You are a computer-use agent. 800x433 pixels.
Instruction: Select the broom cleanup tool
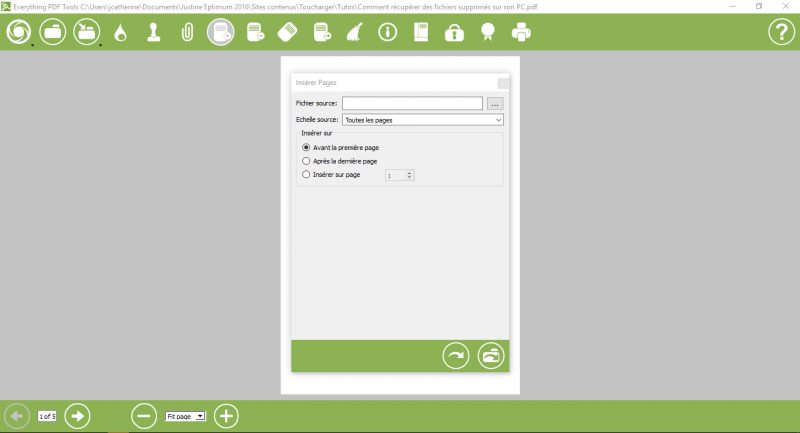[355, 33]
